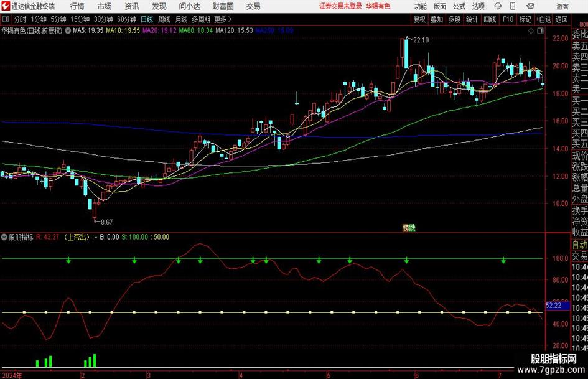Click the 榜跌 tag on the chart
Image resolution: width=588 pixels, height=379 pixels.
(x=409, y=228)
